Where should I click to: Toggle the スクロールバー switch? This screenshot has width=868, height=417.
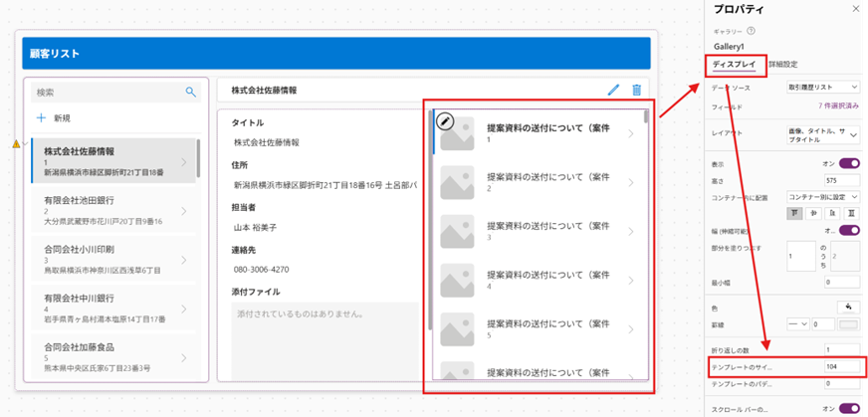point(849,408)
